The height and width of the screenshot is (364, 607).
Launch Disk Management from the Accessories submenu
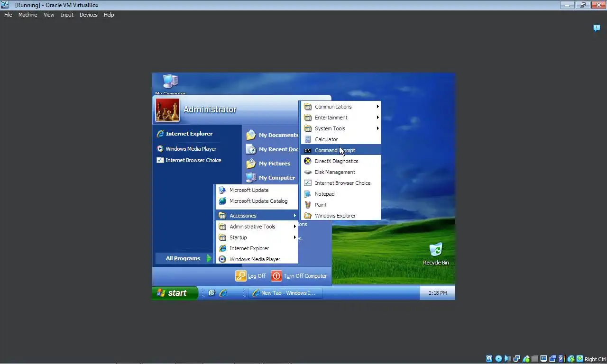(x=341, y=172)
